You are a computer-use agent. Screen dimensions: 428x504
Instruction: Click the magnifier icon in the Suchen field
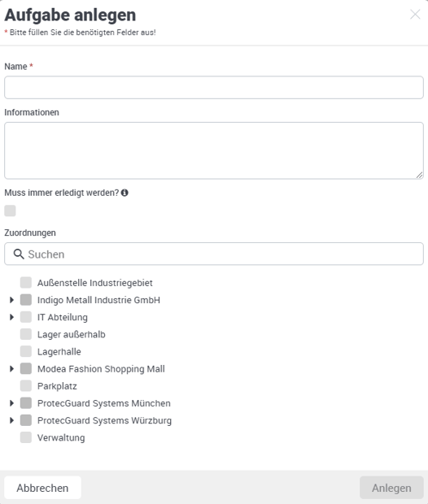tap(19, 254)
